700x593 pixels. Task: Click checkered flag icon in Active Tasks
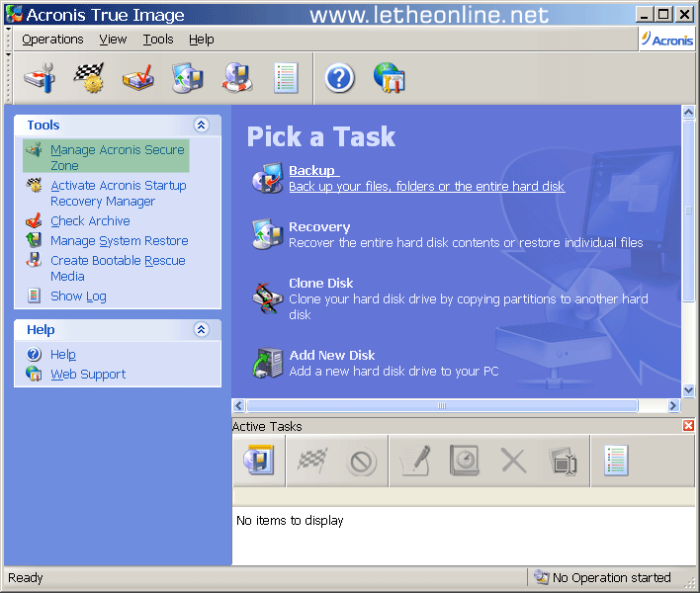[x=312, y=460]
